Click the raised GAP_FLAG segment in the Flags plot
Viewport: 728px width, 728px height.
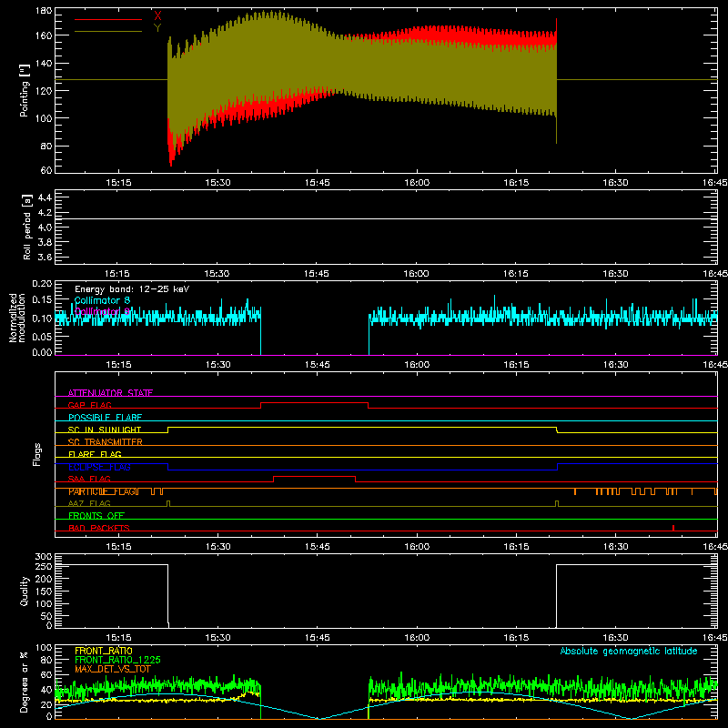[314, 403]
